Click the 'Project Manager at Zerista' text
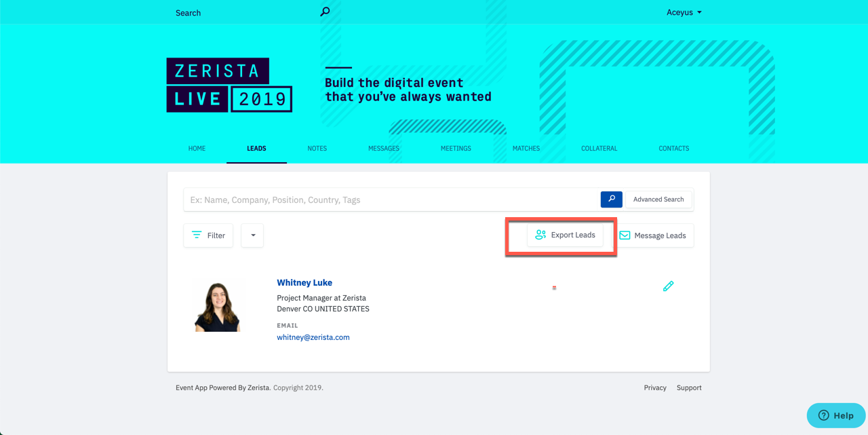 [x=321, y=298]
